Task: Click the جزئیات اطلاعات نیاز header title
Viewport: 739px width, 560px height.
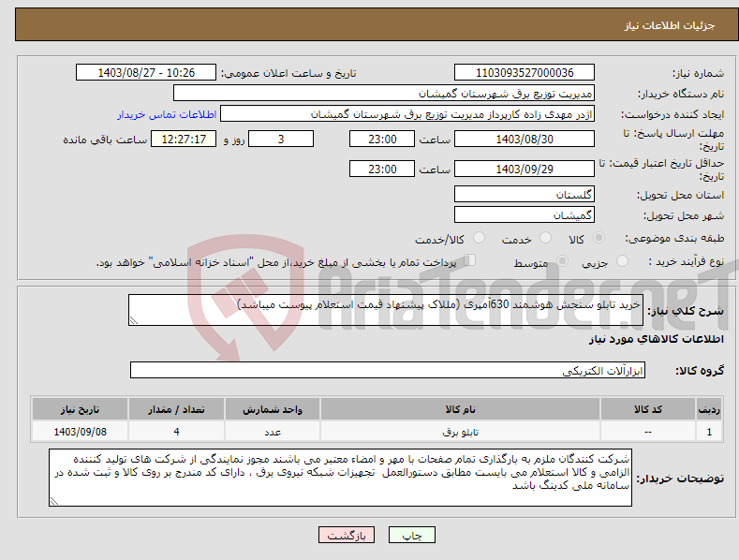Action: [670, 25]
